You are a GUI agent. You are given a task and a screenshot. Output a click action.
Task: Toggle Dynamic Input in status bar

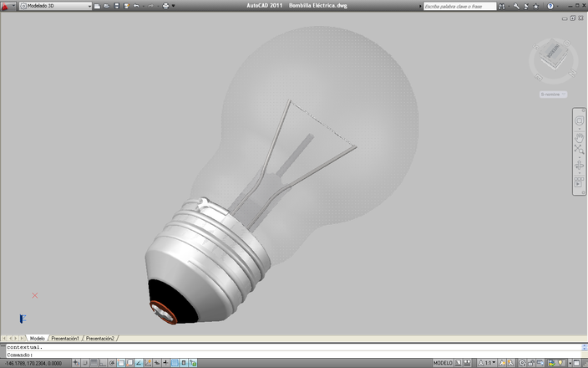(157, 363)
